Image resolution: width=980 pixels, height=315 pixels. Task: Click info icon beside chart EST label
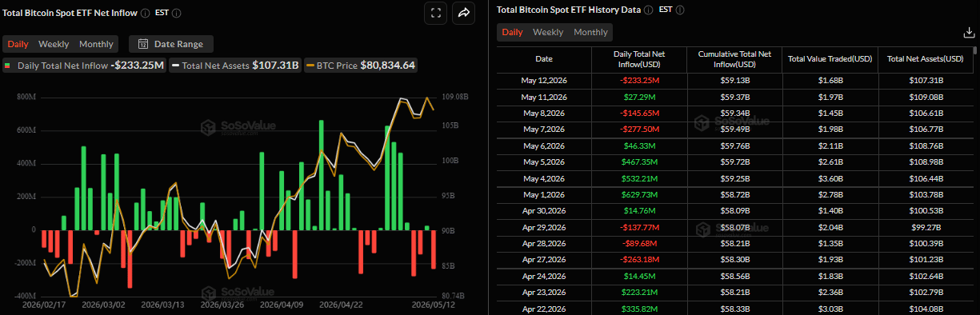point(177,13)
